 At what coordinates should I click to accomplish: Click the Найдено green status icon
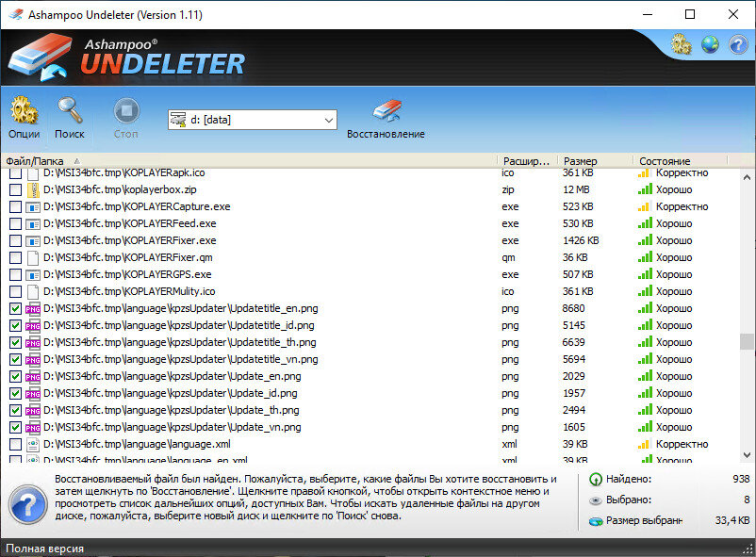click(596, 480)
